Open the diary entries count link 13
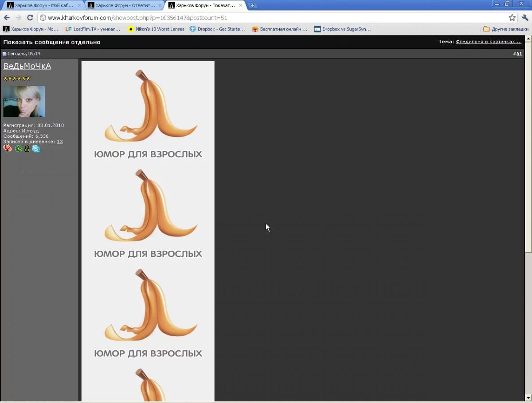 point(60,142)
